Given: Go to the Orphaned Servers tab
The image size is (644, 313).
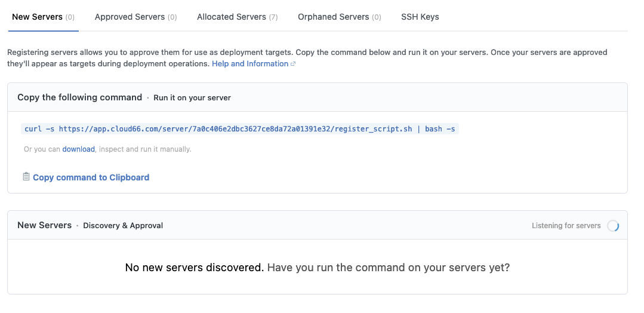Looking at the screenshot, I should pos(339,17).
